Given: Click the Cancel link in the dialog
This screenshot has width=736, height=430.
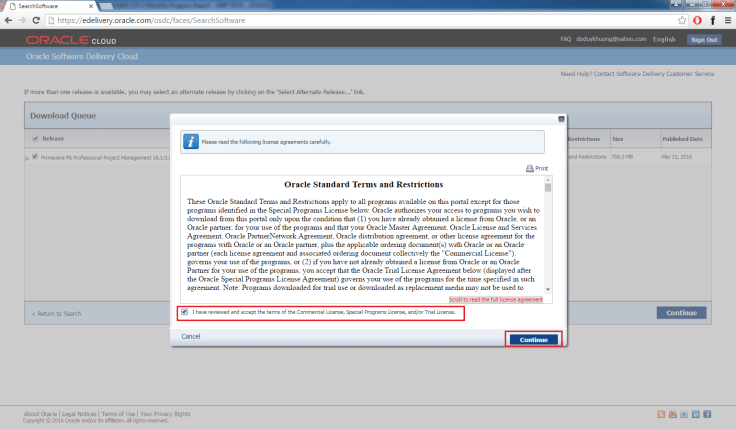Looking at the screenshot, I should [x=191, y=336].
